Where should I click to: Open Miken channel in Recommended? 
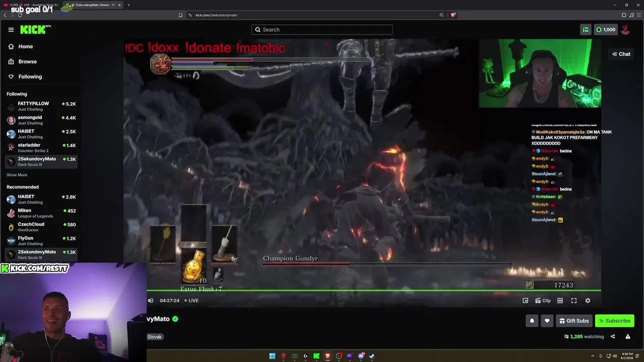click(x=40, y=213)
